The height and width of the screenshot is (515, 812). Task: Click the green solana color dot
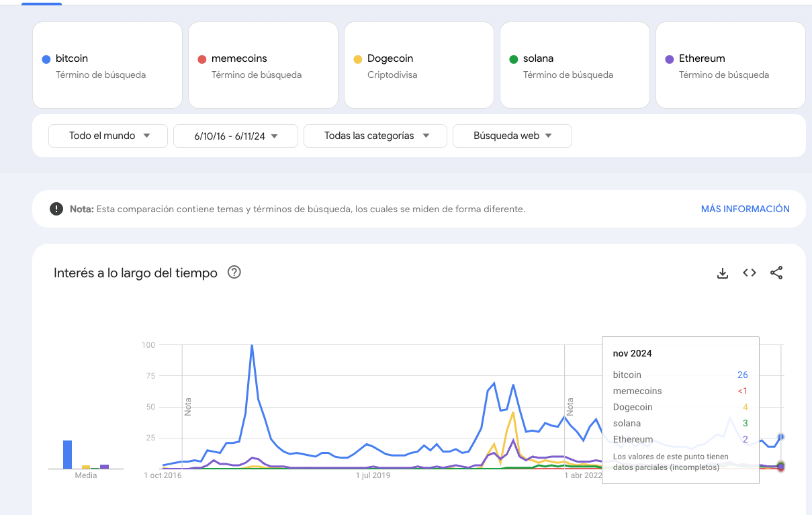tap(514, 59)
